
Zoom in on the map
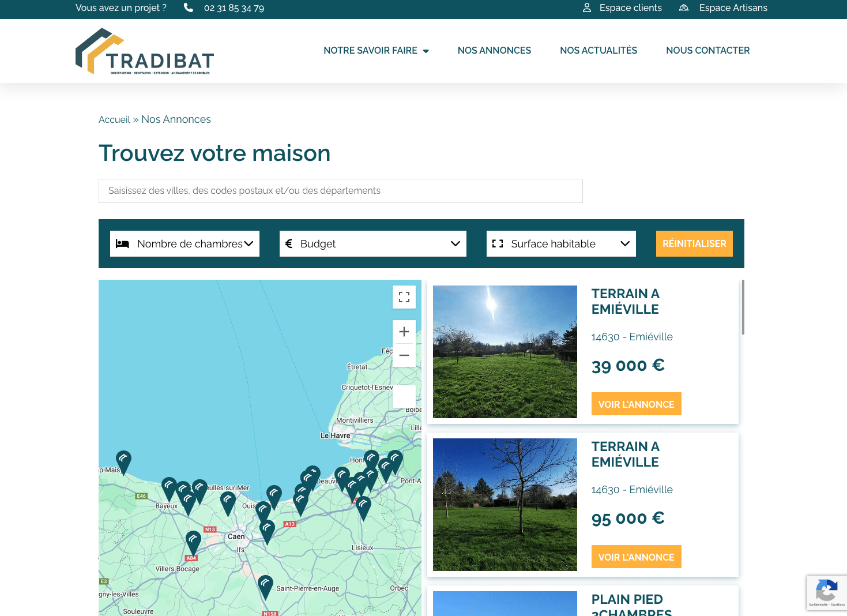404,332
